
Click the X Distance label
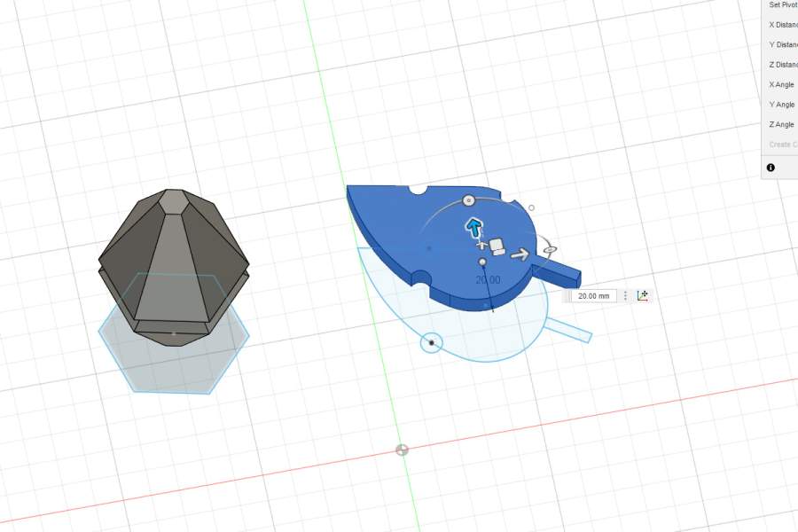pyautogui.click(x=783, y=25)
